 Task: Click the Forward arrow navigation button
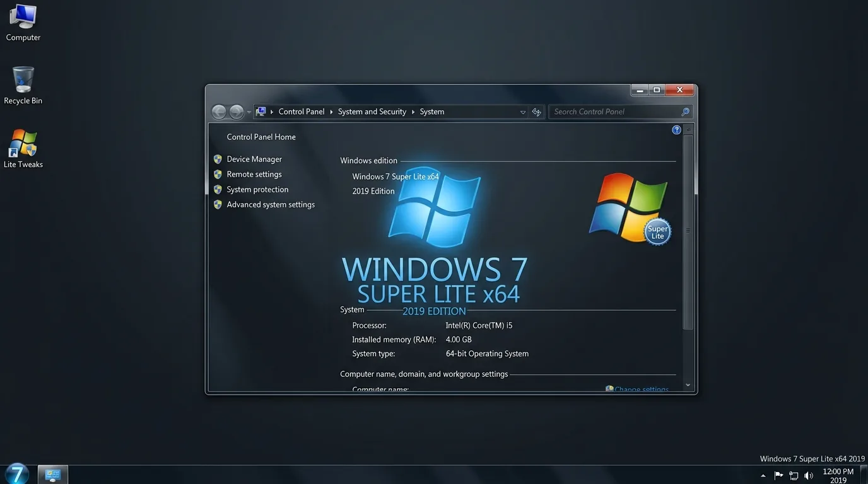(237, 112)
